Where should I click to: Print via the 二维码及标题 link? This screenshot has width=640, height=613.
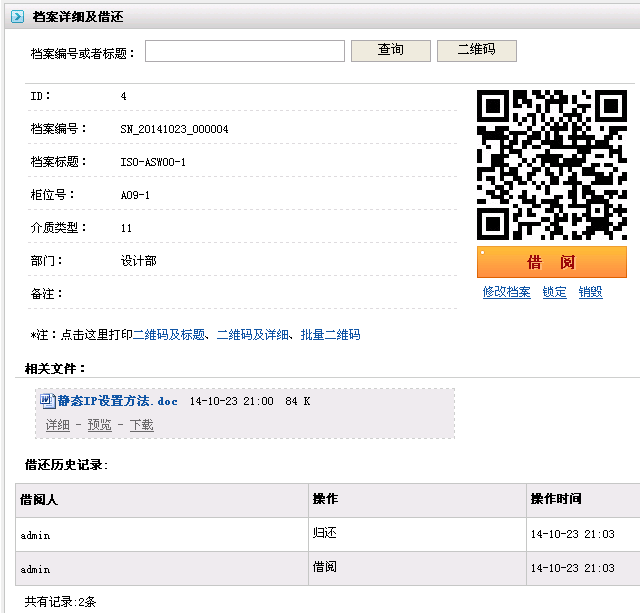click(x=169, y=335)
